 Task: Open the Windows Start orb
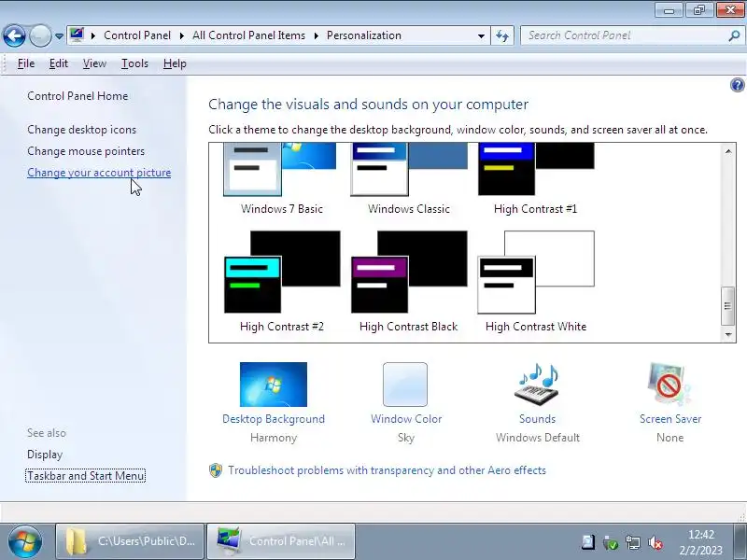[25, 541]
